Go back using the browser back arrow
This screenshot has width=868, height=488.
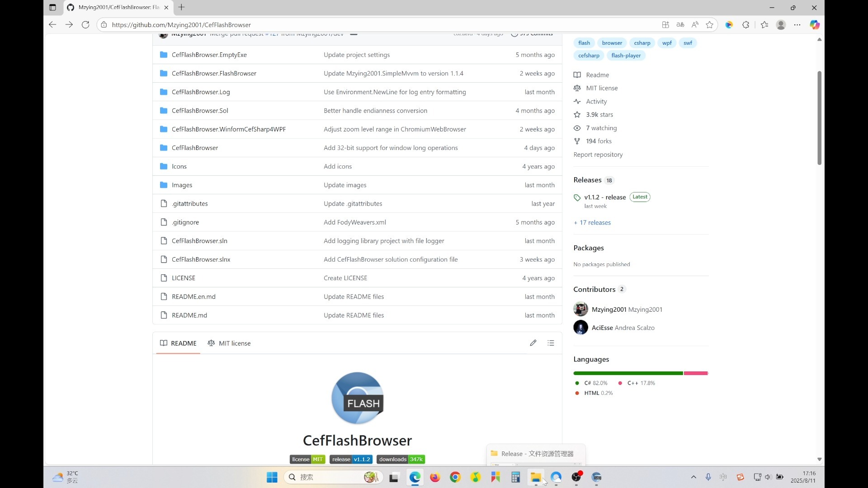[x=52, y=25]
